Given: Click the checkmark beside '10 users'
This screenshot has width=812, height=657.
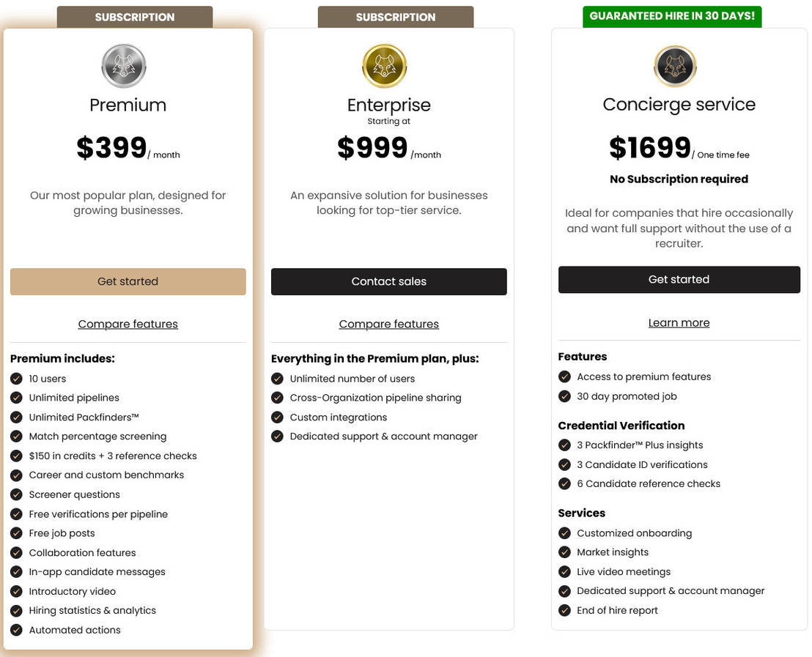Looking at the screenshot, I should pos(16,379).
